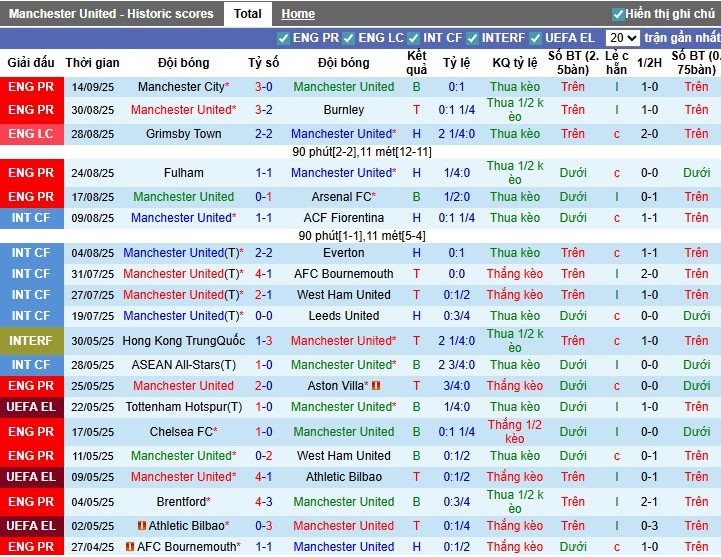The image size is (721, 557).
Task: Click the ENG LC league badge for Grimsby match
Action: pos(31,134)
